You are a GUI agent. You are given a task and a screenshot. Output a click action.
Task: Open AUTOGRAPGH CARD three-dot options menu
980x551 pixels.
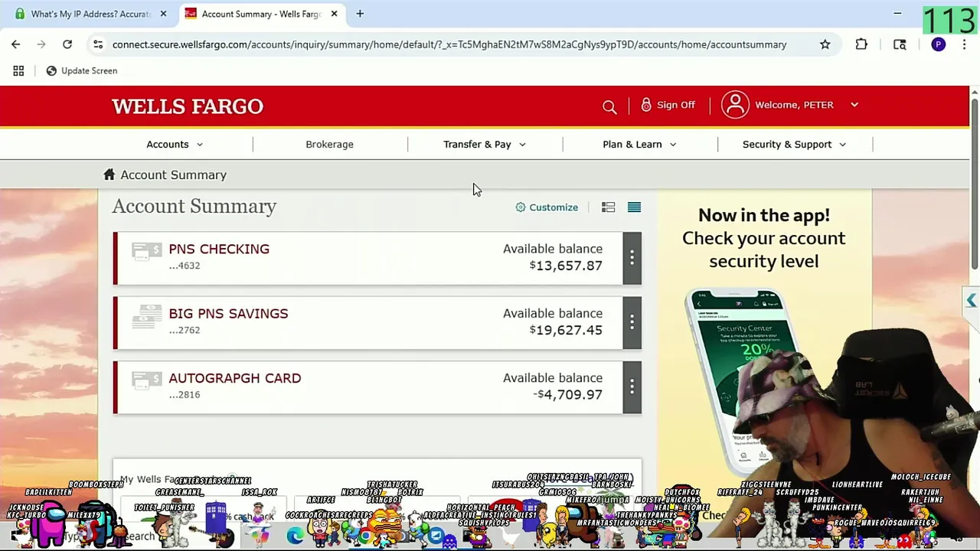coord(632,387)
